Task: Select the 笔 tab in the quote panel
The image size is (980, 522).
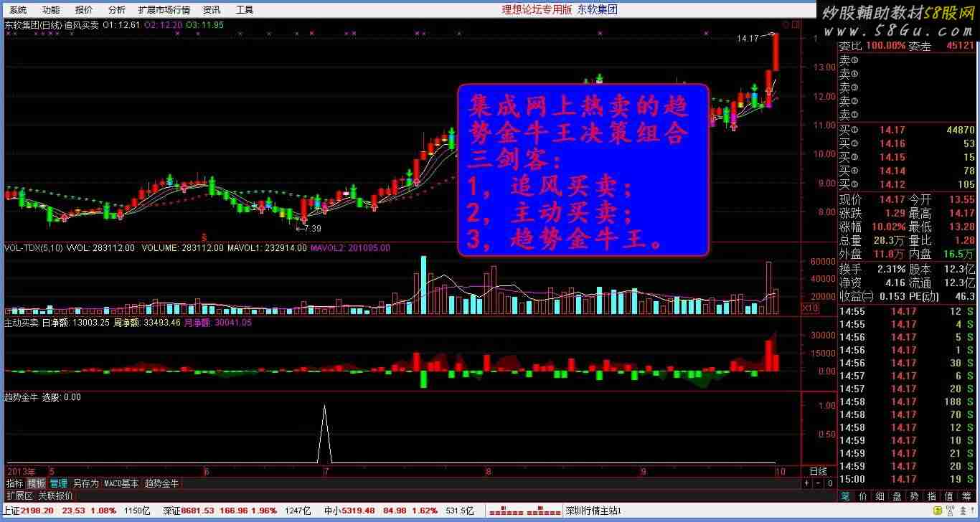Action: (845, 495)
